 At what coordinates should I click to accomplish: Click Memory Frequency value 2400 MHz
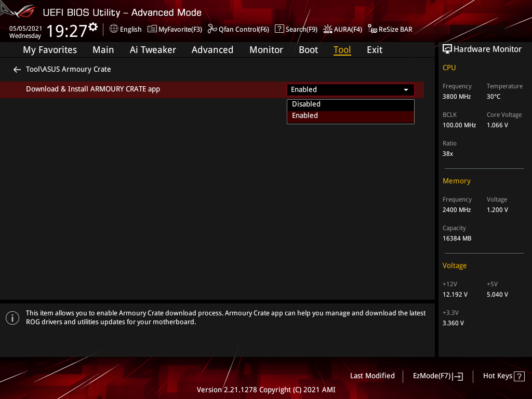click(x=456, y=210)
